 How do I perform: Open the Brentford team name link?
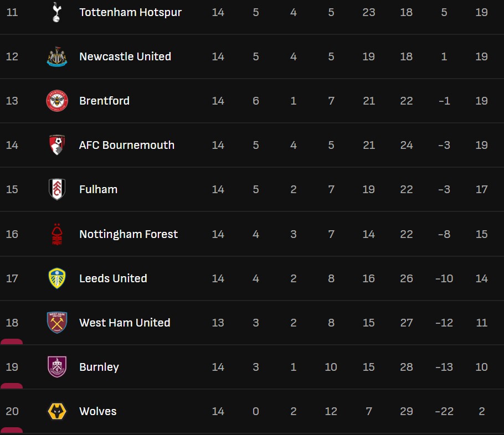pos(104,101)
